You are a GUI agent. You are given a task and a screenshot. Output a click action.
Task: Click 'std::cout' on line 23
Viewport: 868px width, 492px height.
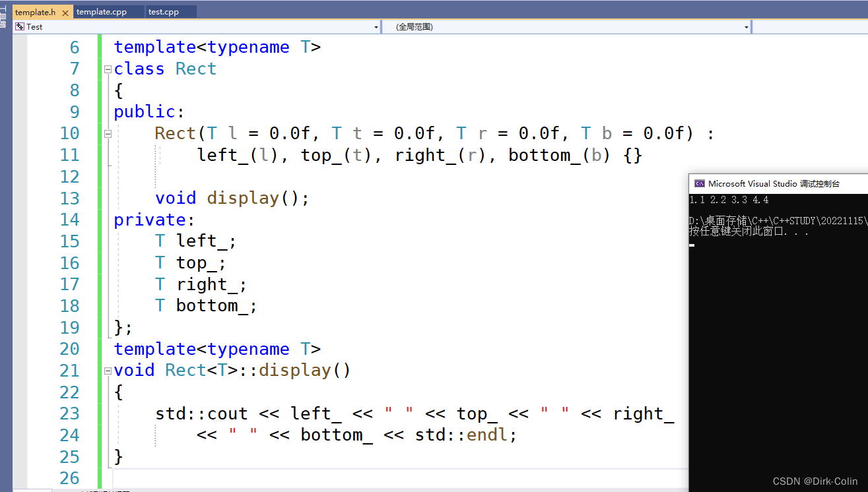[201, 414]
